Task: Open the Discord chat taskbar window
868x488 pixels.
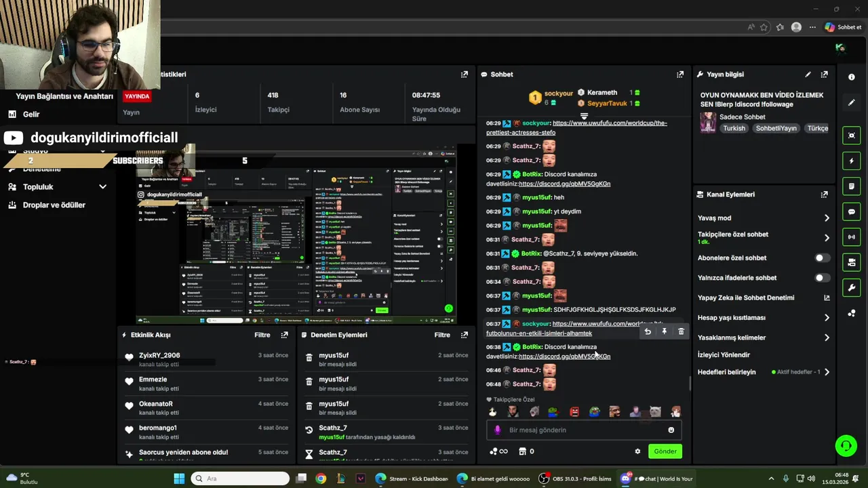Action: (x=656, y=479)
